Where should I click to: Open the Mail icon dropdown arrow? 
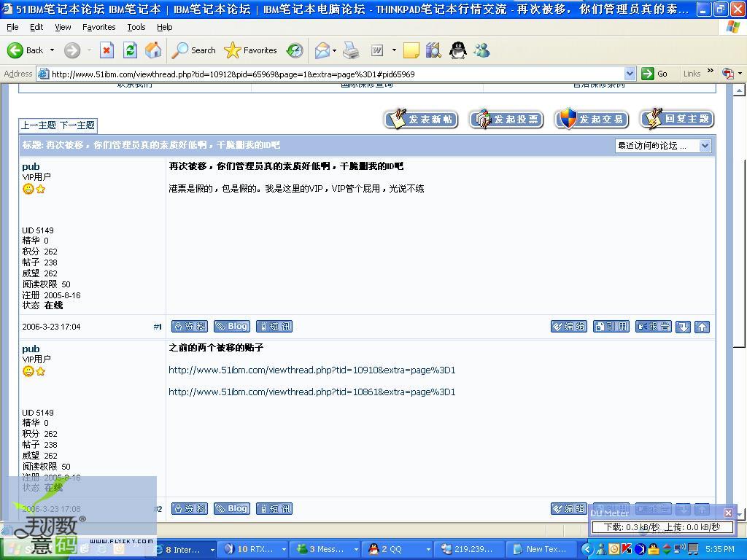point(334,50)
